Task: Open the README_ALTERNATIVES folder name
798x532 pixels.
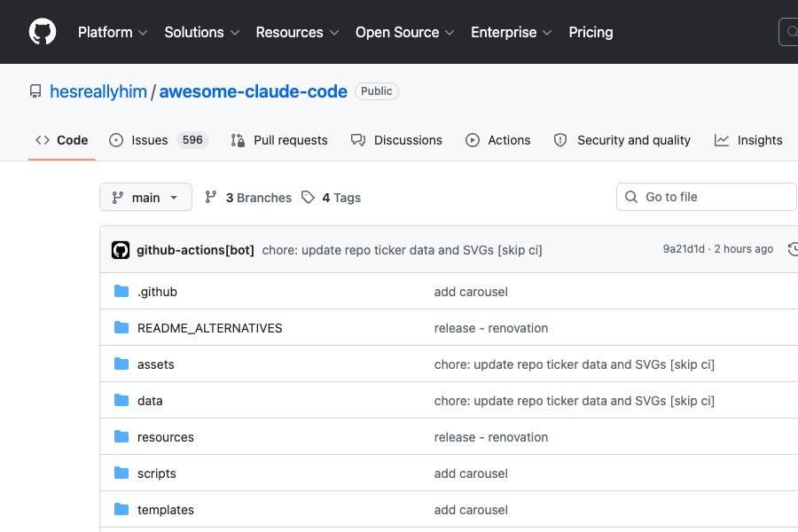Action: coord(209,328)
